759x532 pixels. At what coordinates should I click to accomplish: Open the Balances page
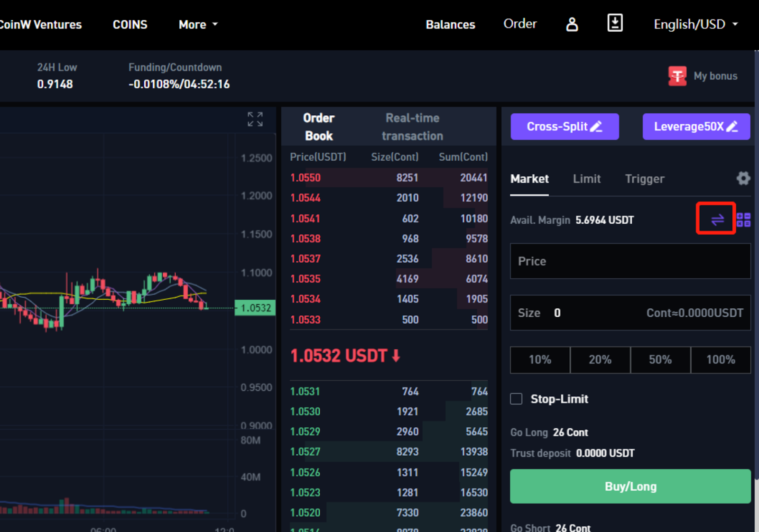coord(450,25)
